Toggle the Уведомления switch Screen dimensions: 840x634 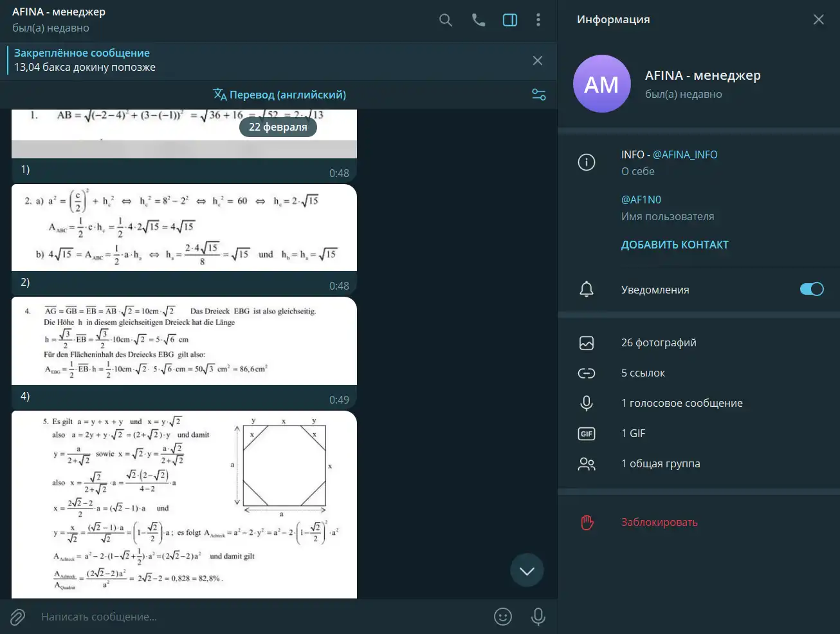click(x=812, y=289)
